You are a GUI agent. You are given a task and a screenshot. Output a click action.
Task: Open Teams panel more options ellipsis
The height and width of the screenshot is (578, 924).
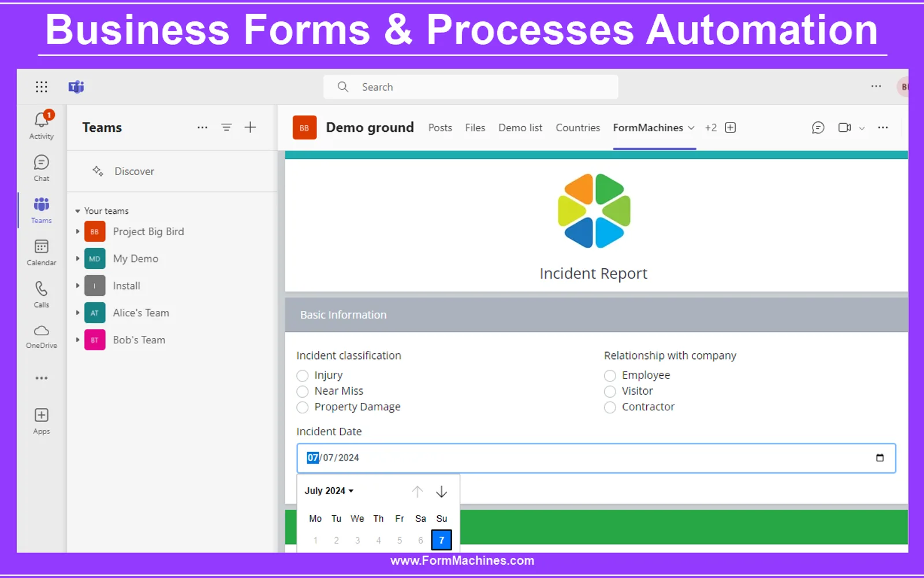click(x=202, y=127)
